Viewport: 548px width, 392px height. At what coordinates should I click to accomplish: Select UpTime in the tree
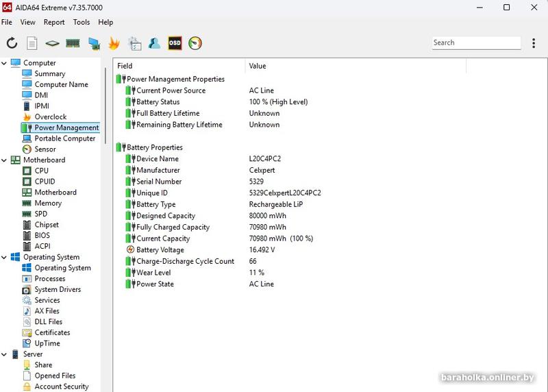[41, 343]
